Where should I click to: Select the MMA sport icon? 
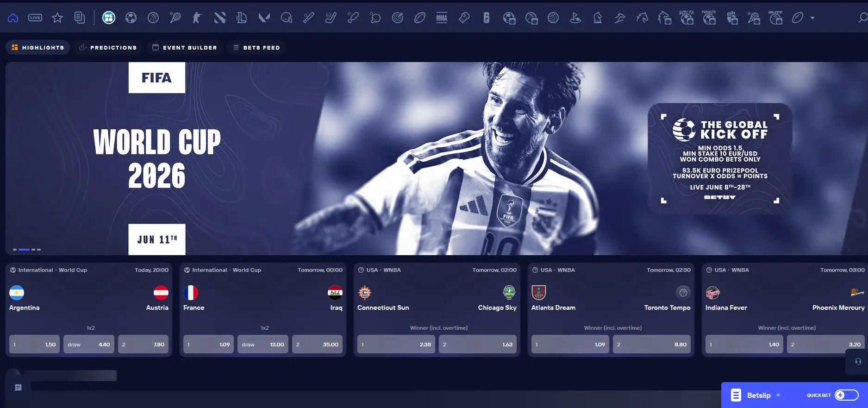[x=442, y=18]
